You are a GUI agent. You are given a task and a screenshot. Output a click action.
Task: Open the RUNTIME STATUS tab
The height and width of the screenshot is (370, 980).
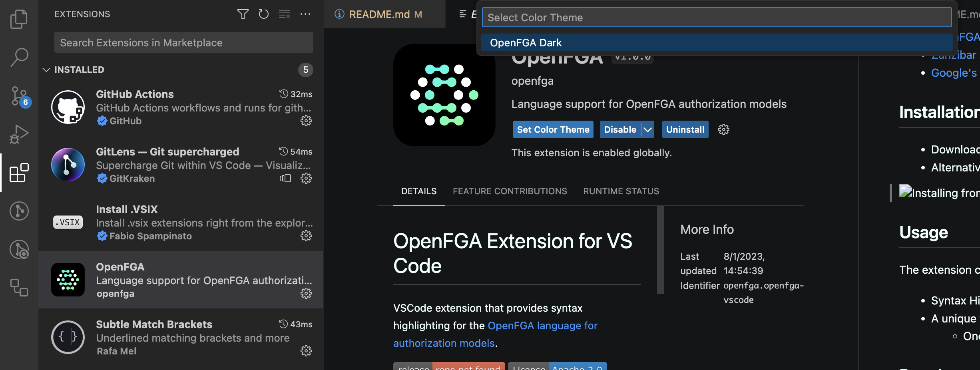(621, 191)
